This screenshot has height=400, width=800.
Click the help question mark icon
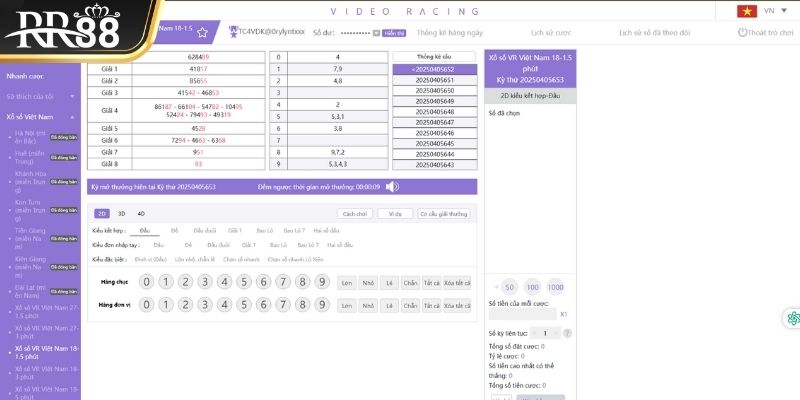567,333
